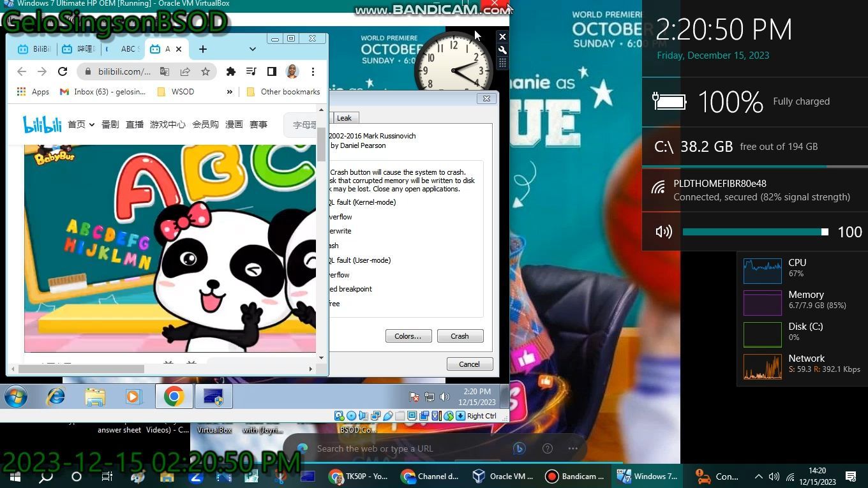Open Chrome extensions puzzle icon

pos(231,71)
